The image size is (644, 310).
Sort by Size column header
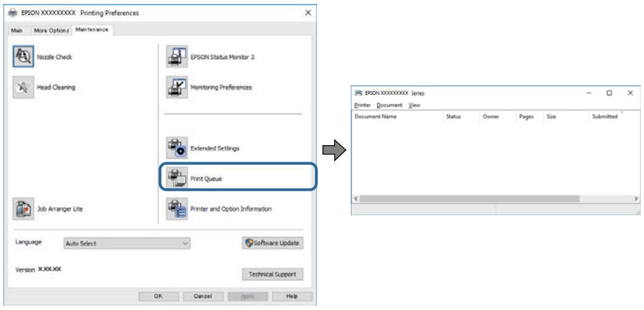tap(566, 117)
